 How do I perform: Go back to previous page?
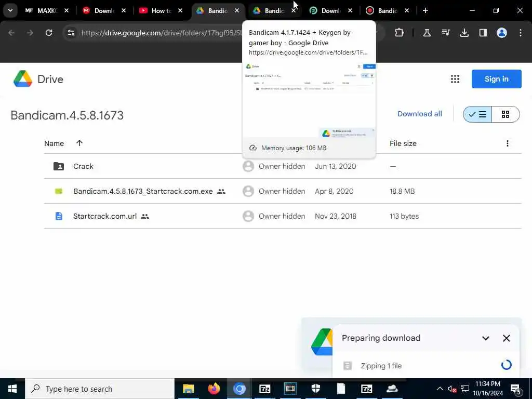click(11, 33)
